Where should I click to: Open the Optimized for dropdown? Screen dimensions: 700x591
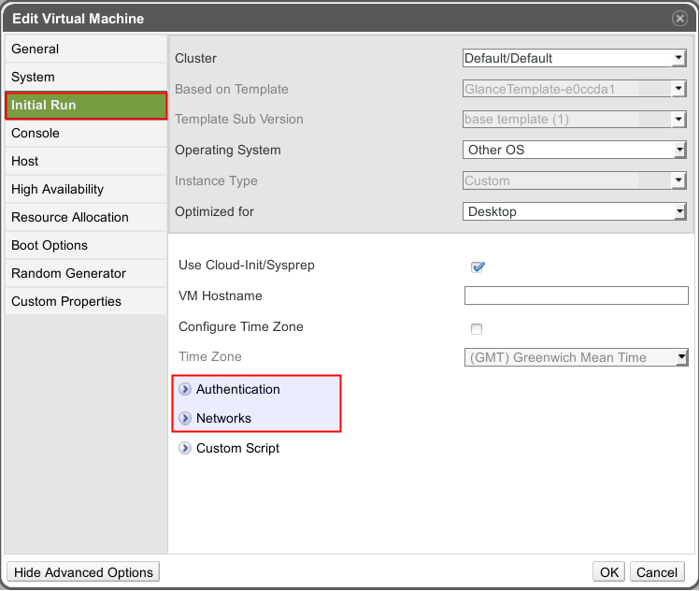[x=575, y=211]
